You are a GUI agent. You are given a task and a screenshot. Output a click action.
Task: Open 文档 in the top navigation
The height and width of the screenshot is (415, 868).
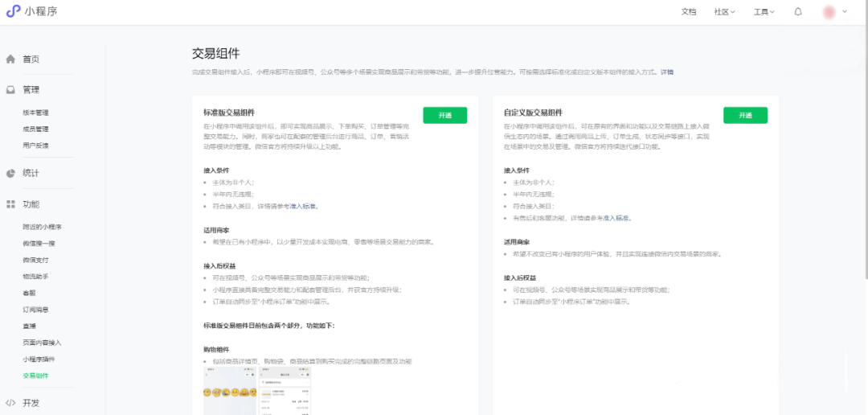tap(689, 12)
